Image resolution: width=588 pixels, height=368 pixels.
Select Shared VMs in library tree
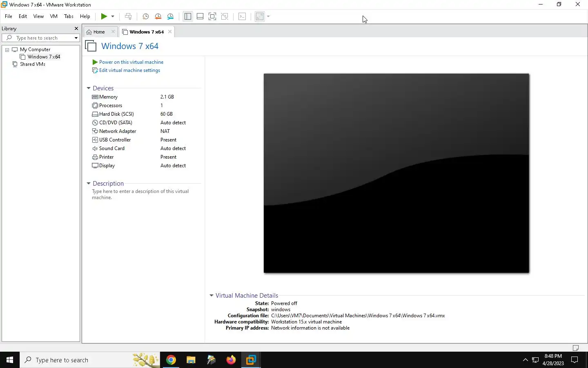[33, 64]
